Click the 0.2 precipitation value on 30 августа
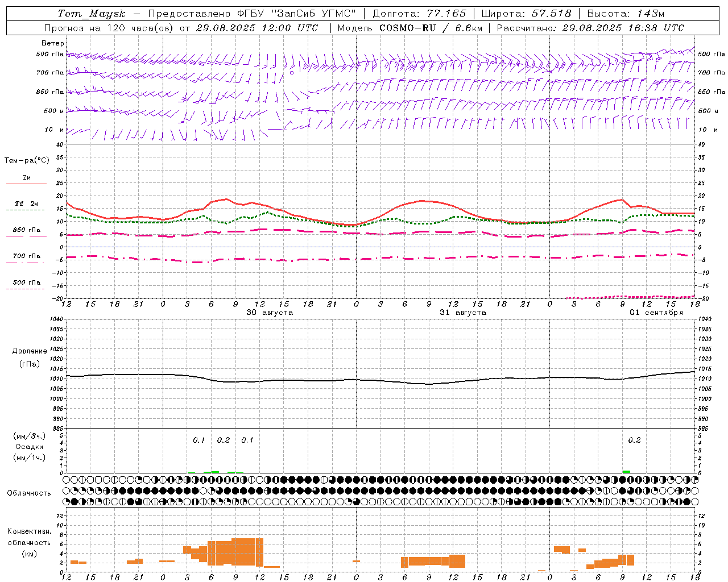This screenshot has height=582, width=728. [x=224, y=440]
